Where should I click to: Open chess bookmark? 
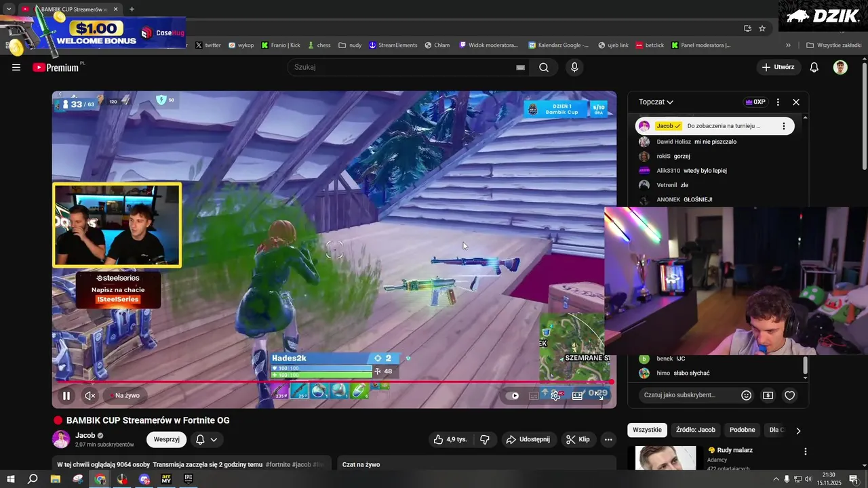coord(319,45)
